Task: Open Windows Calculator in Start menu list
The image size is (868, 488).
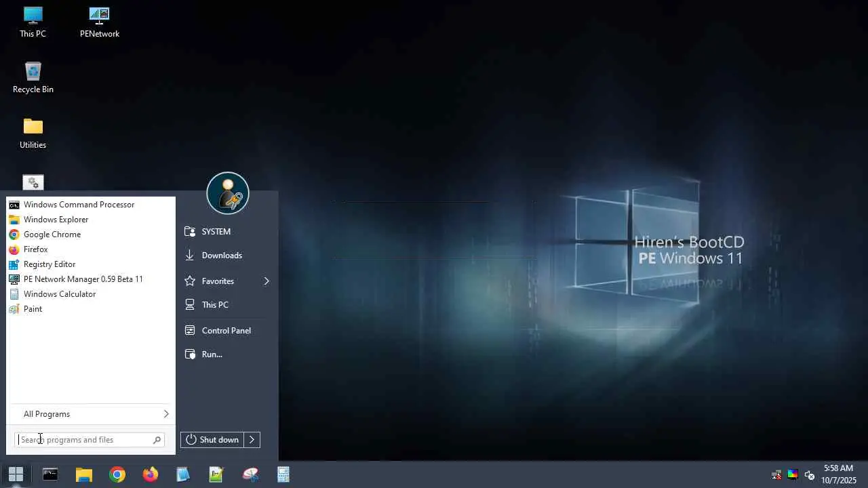Action: pos(91,294)
